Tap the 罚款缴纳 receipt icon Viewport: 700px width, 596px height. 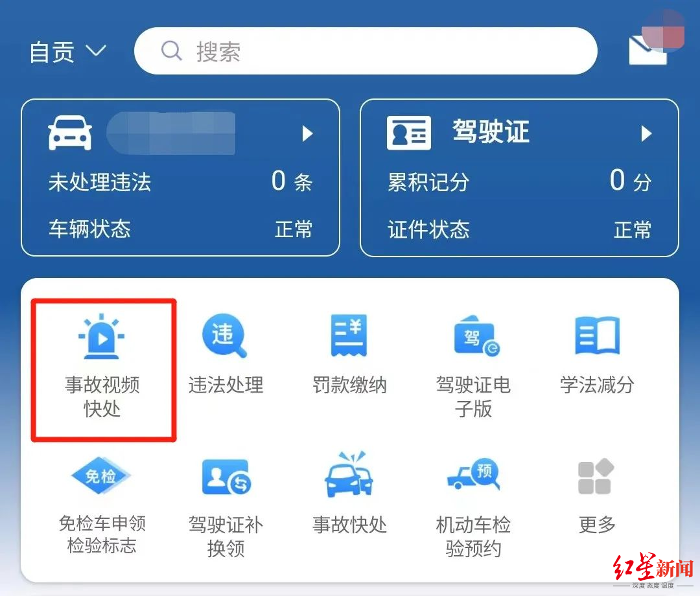349,336
